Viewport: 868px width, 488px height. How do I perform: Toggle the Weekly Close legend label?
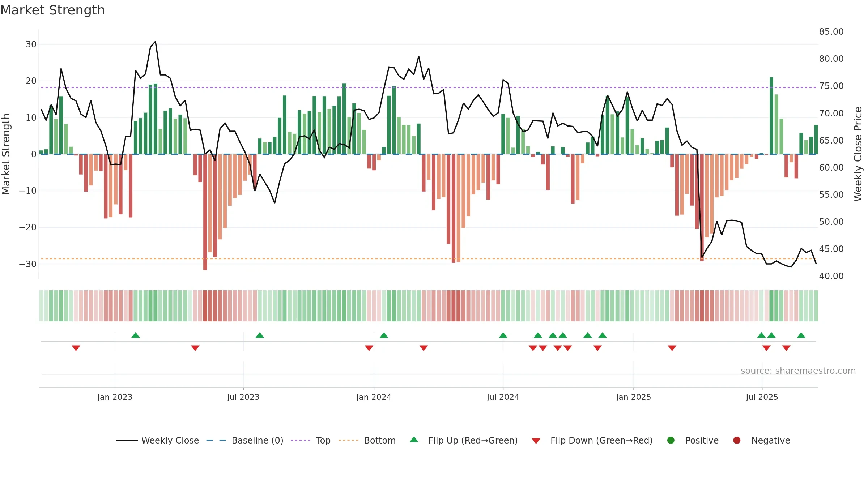[x=170, y=440]
